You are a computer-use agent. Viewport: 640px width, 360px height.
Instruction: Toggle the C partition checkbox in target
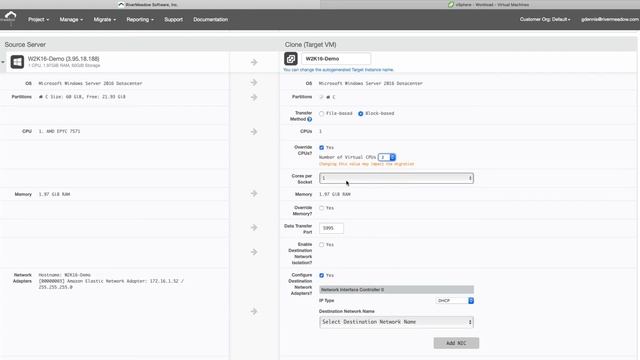point(322,97)
